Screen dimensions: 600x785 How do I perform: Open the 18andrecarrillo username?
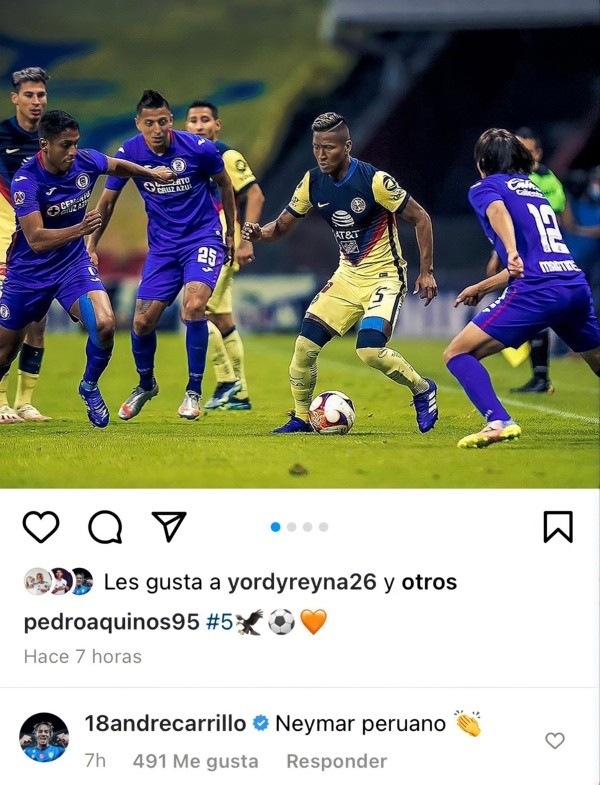165,723
